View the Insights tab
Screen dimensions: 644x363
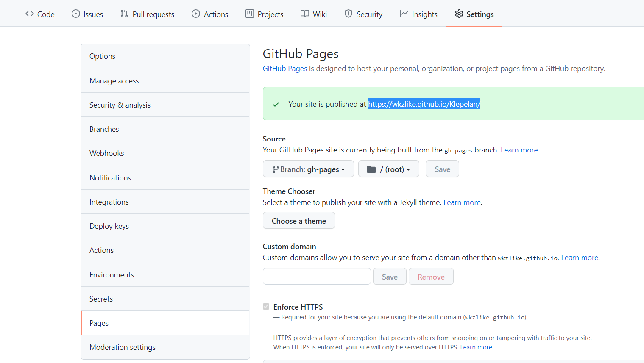418,14
